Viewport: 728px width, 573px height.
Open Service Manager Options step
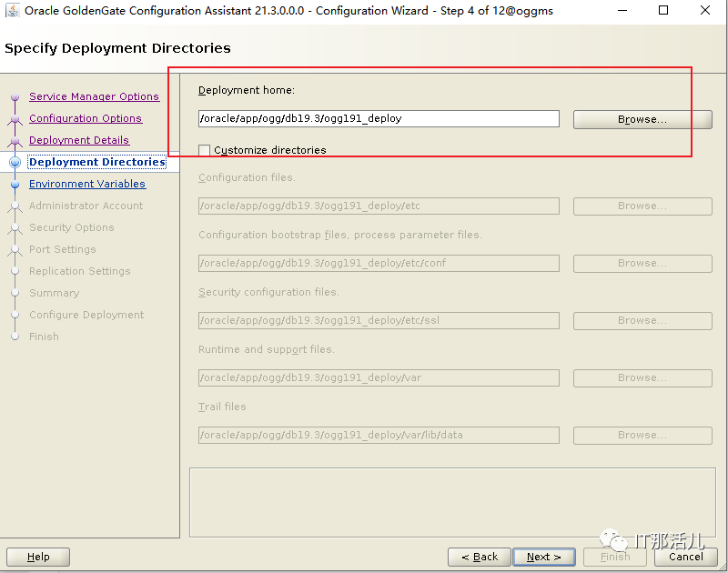pyautogui.click(x=95, y=96)
